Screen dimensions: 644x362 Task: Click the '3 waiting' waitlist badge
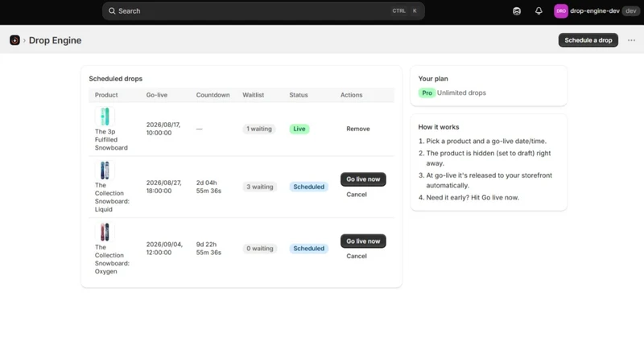coord(259,187)
